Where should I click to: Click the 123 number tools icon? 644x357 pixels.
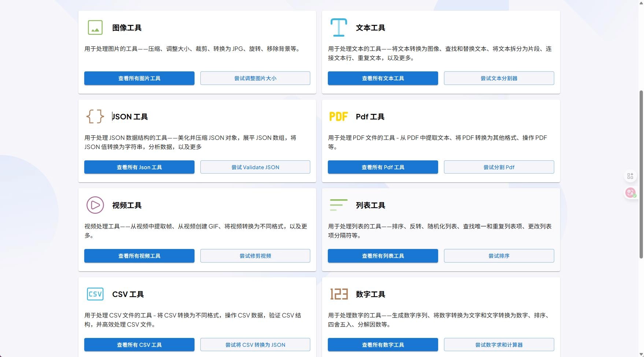pos(339,294)
